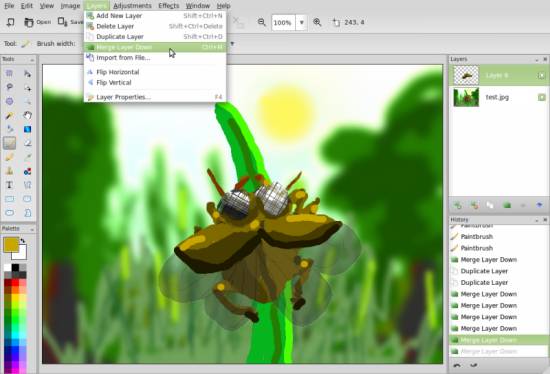550x374 pixels.
Task: Select the Clone Stamp tool
Action: coord(9,171)
